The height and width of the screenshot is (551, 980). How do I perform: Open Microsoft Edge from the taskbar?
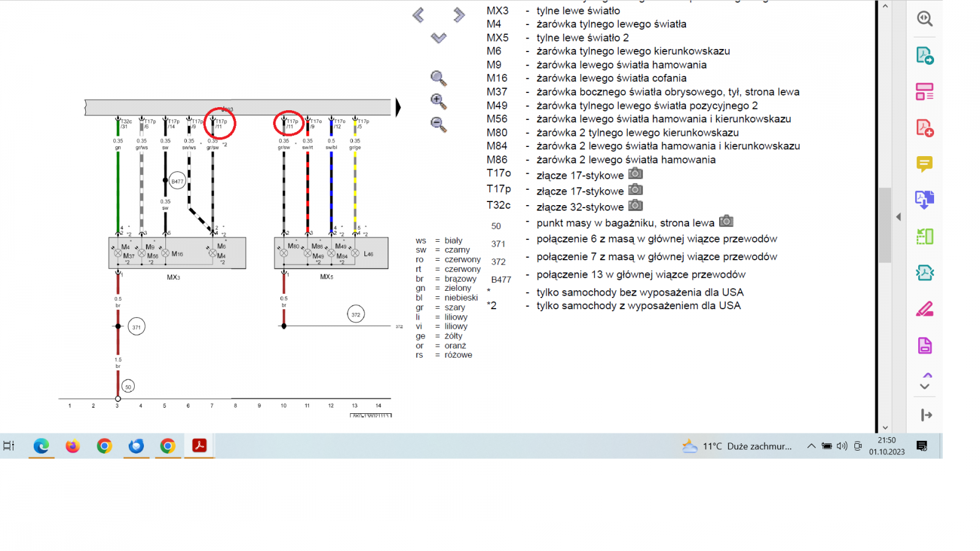pyautogui.click(x=41, y=446)
